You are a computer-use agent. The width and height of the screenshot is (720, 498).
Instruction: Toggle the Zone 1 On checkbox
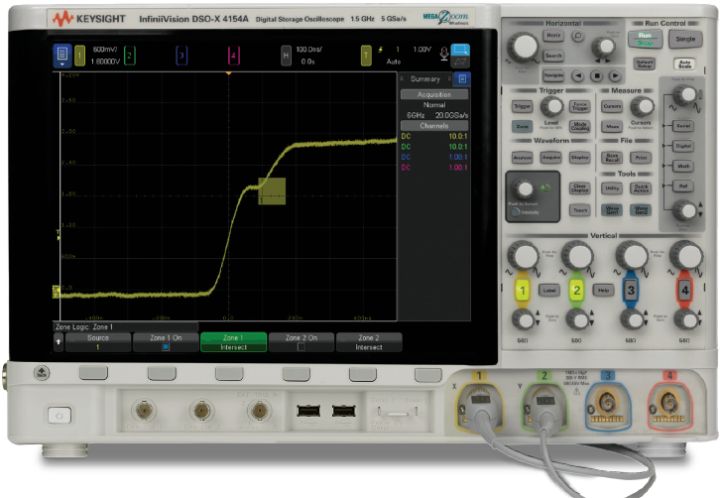166,347
